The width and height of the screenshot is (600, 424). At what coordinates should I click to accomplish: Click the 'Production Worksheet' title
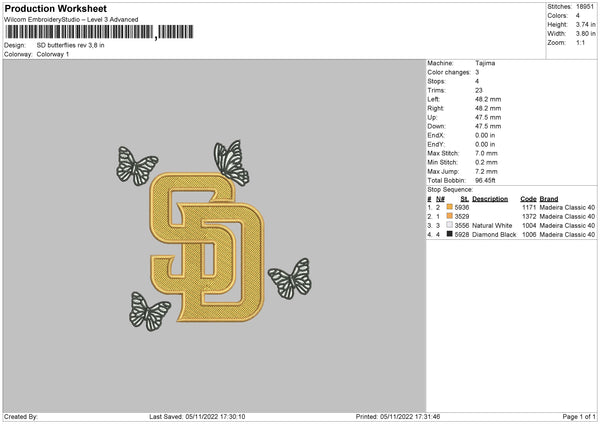pos(55,9)
